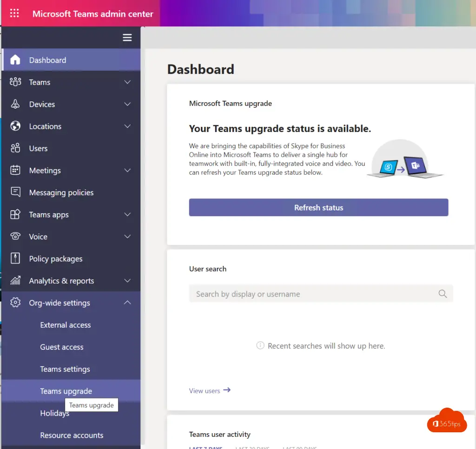
Task: Click the Analytics & reports label
Action: (x=62, y=281)
